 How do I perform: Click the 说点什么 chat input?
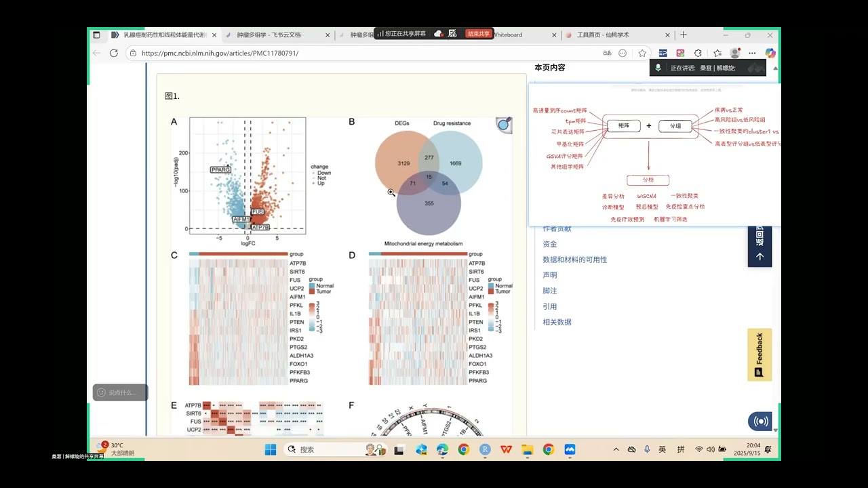[x=120, y=392]
